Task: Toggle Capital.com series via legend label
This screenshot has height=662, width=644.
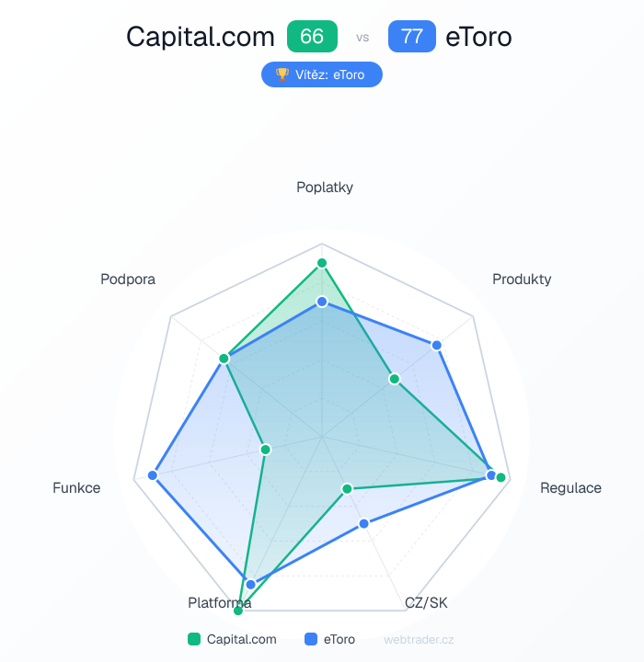Action: (x=241, y=639)
